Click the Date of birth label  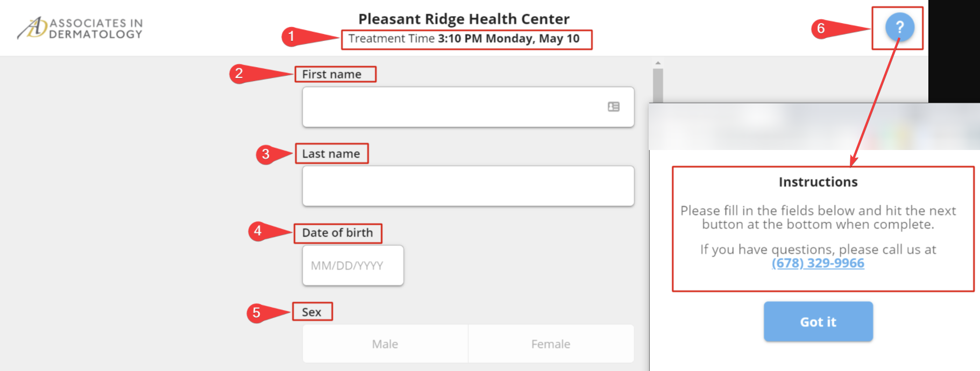tap(337, 233)
